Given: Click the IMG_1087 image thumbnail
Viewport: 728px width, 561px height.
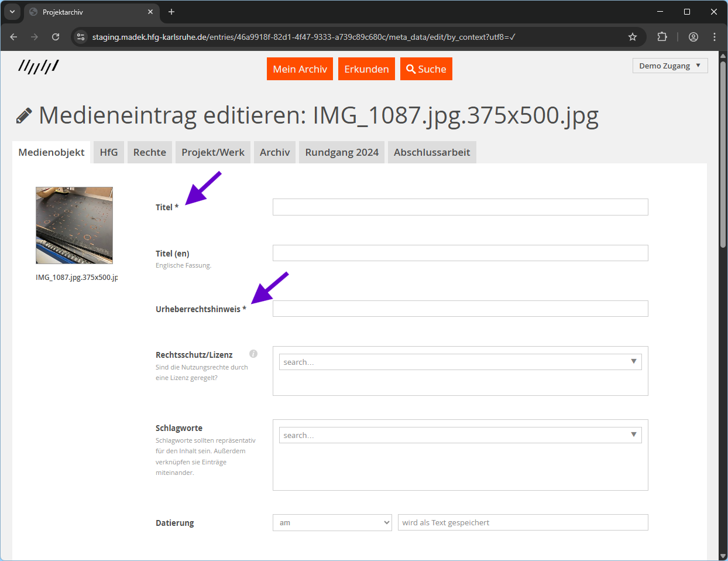Looking at the screenshot, I should pos(74,225).
